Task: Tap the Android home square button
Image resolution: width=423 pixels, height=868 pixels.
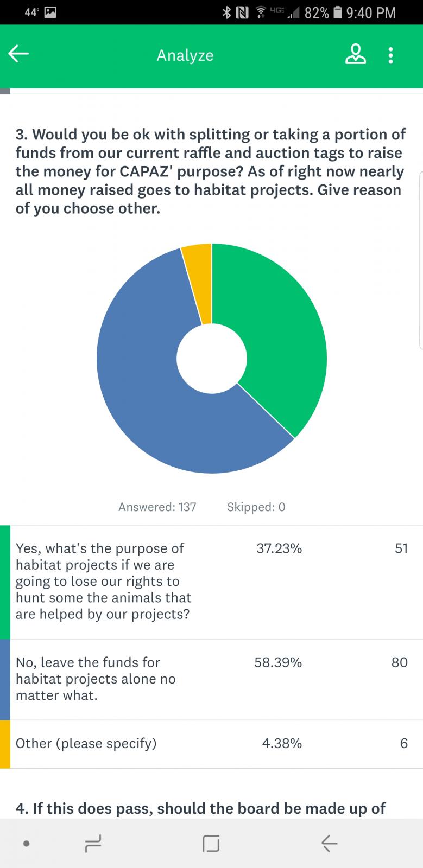Action: click(x=211, y=843)
